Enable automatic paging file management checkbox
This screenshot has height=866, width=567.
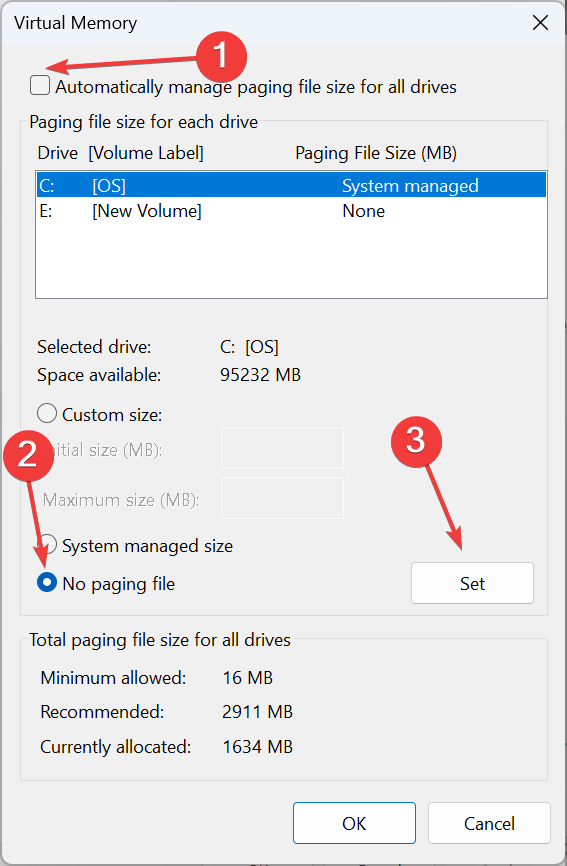(x=40, y=86)
